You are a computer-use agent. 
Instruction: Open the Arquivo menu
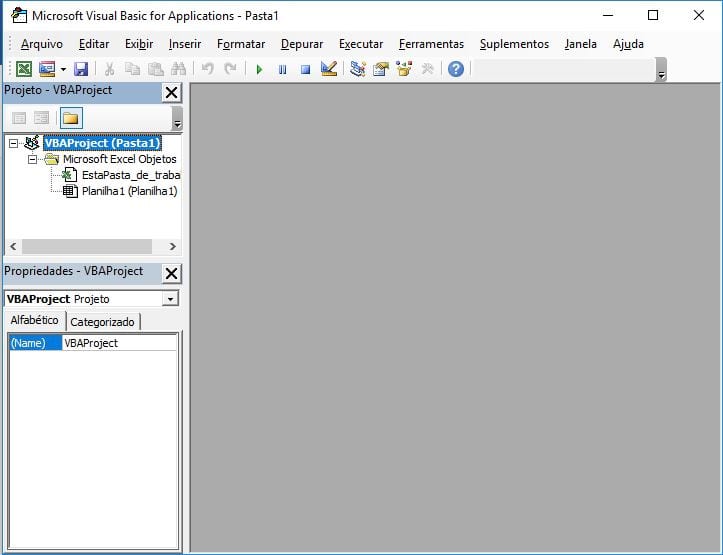tap(41, 44)
